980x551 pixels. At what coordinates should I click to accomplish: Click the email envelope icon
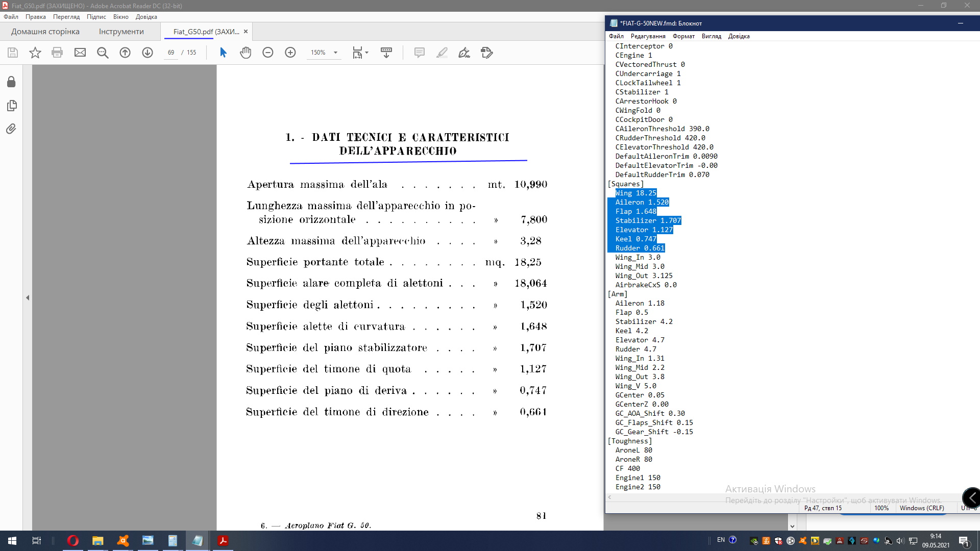(x=80, y=53)
